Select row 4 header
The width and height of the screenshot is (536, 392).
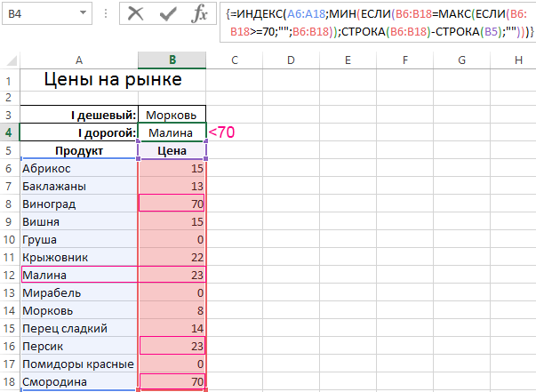(x=10, y=132)
